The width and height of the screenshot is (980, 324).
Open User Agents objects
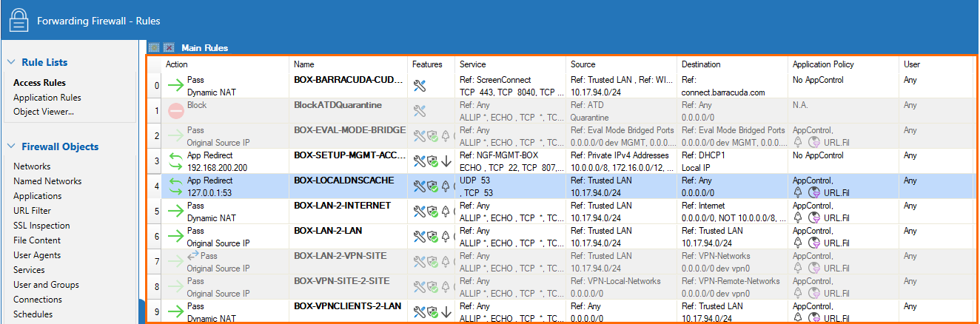click(x=37, y=255)
